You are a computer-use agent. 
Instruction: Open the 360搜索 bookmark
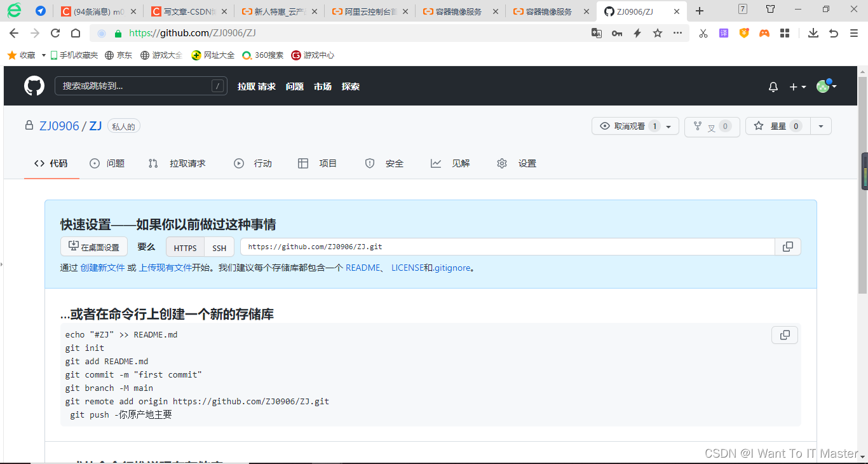[x=263, y=55]
